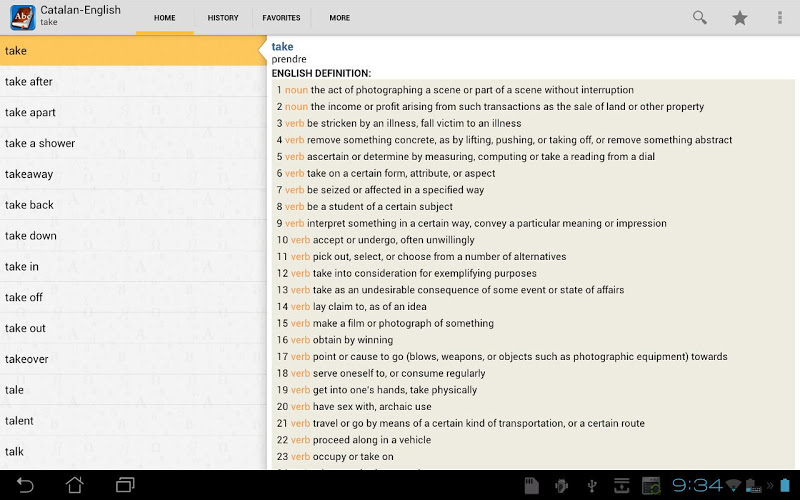Select the Home tab
This screenshot has width=800, height=500.
click(x=165, y=18)
